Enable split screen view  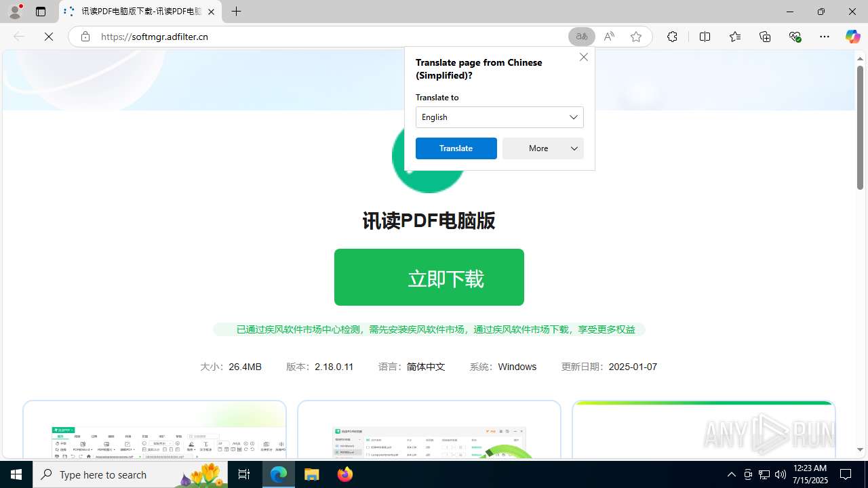[705, 37]
